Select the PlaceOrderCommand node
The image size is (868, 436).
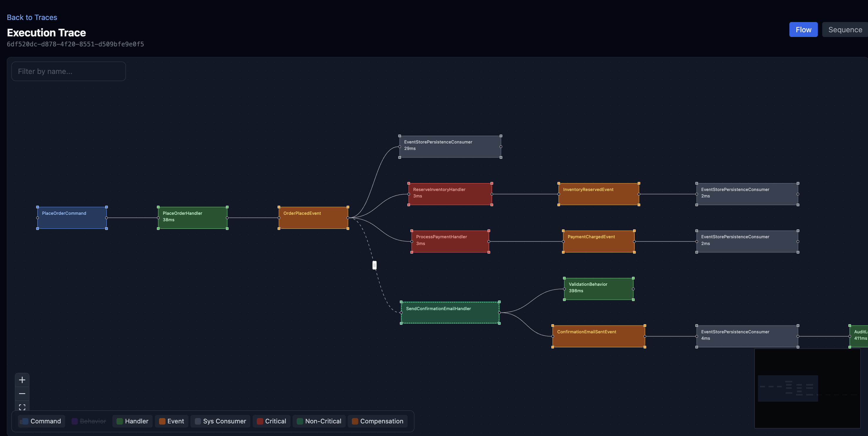coord(72,218)
